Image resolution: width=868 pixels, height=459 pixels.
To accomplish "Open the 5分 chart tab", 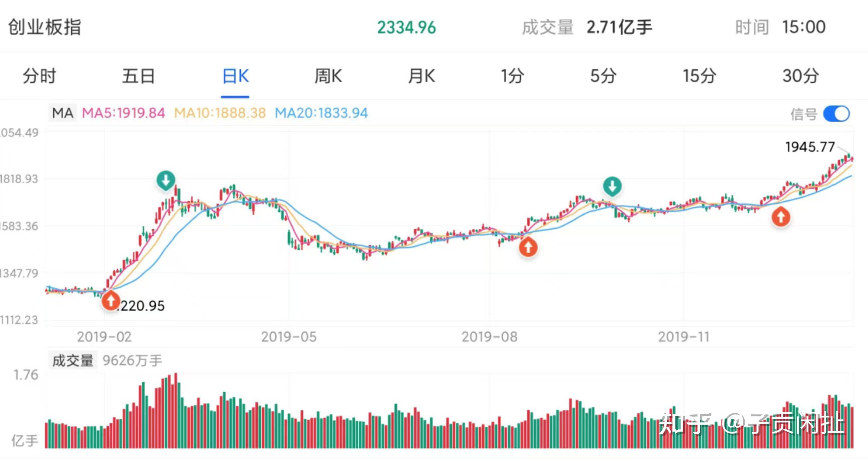I will pyautogui.click(x=603, y=76).
